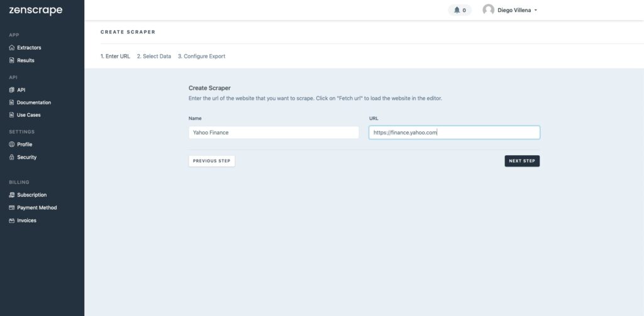Click the Name field with Yahoo Finance
This screenshot has width=644, height=316.
[274, 133]
